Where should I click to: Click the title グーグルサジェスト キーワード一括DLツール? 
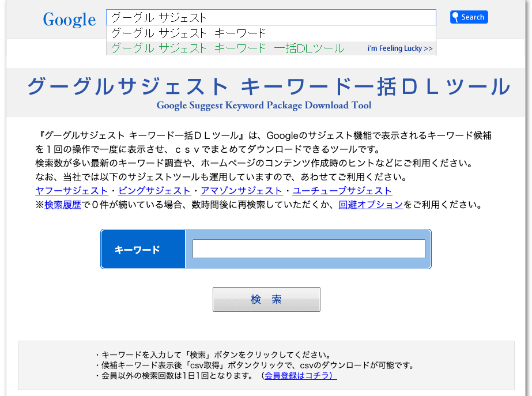coord(269,86)
